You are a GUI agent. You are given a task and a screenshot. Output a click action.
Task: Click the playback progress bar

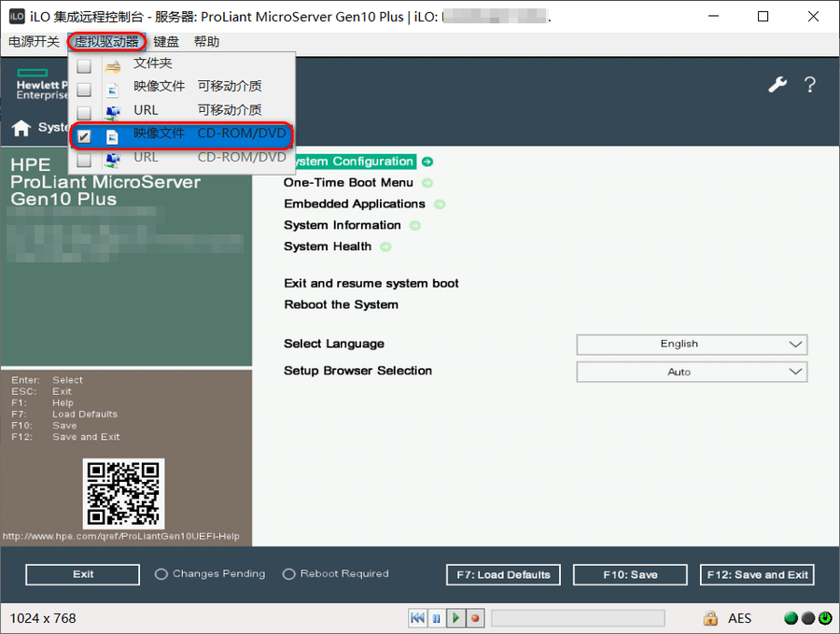click(x=578, y=618)
